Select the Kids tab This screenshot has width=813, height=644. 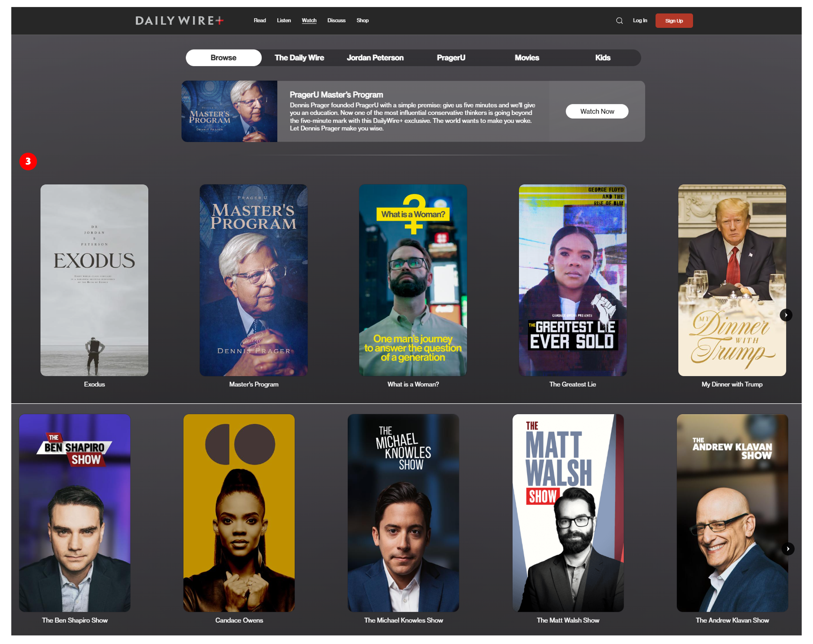602,58
